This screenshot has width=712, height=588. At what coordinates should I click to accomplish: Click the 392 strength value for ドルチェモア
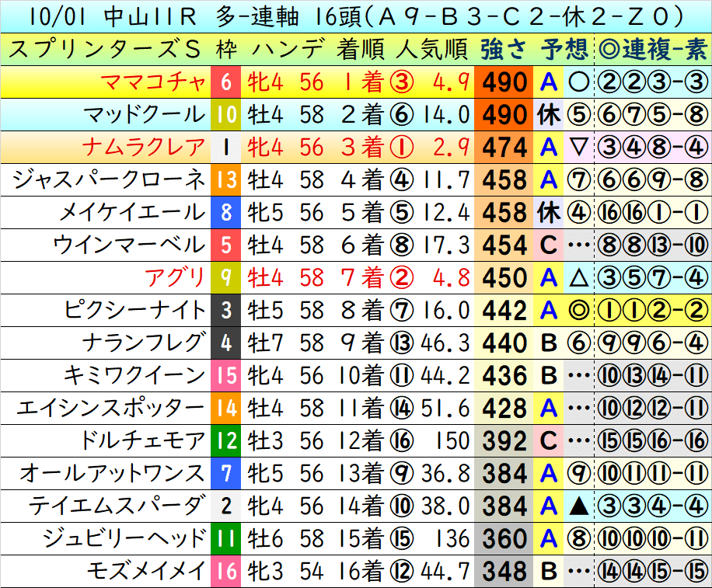[x=504, y=441]
